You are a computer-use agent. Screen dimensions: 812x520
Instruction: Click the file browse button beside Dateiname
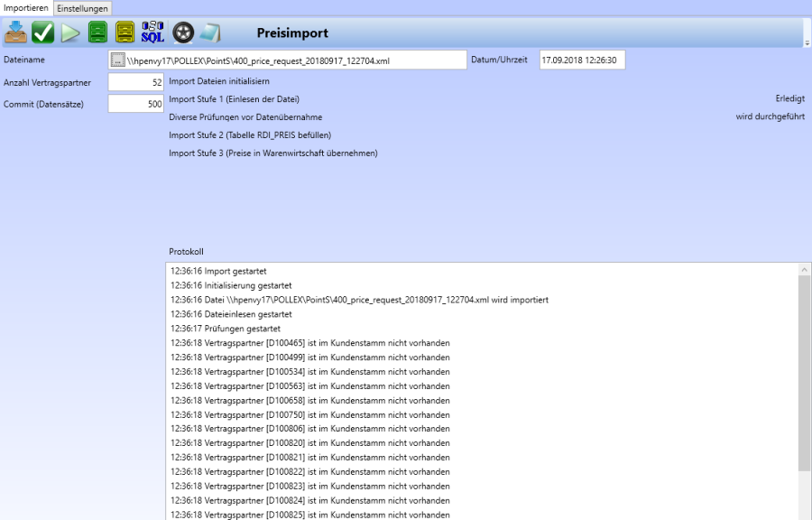tap(117, 60)
